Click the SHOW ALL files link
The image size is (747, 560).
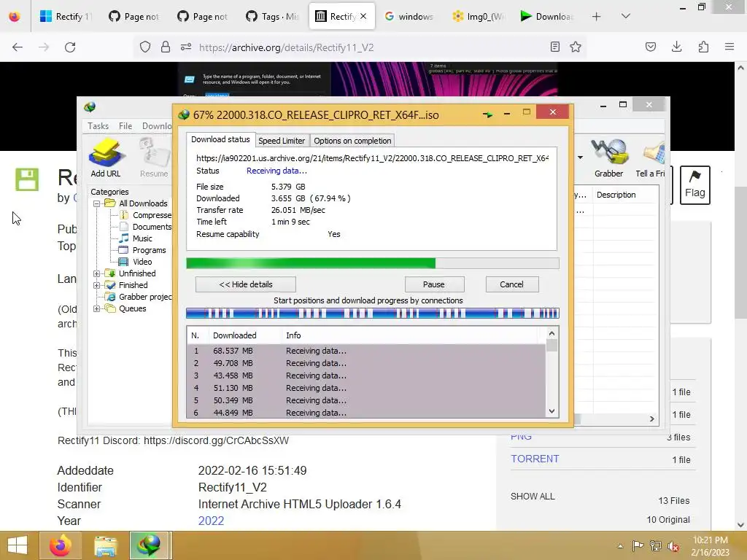click(x=532, y=496)
